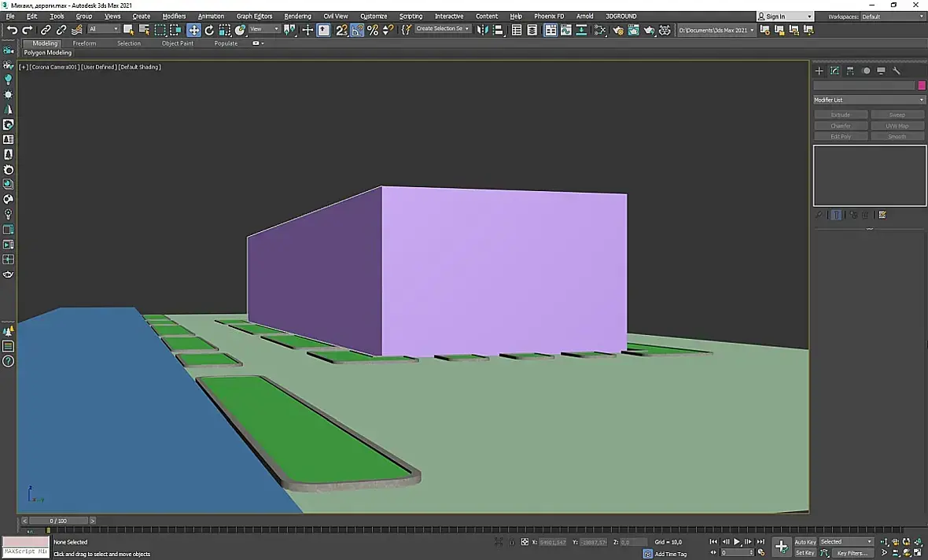
Task: Open the Hierarchy command panel tab
Action: [850, 71]
